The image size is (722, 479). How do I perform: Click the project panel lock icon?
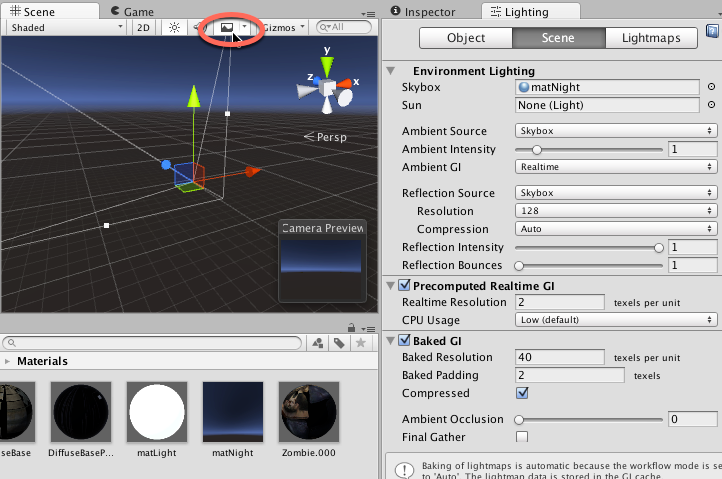[352, 328]
